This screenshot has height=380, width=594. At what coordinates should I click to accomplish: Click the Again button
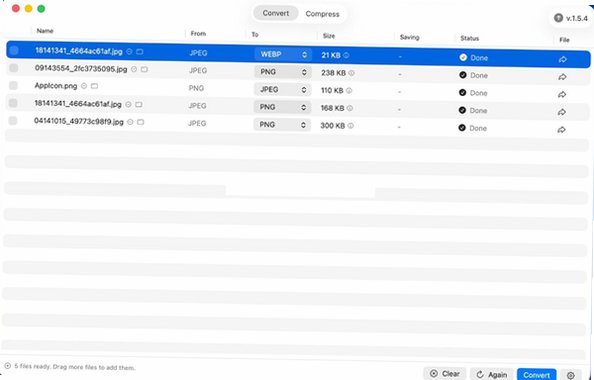(x=492, y=374)
